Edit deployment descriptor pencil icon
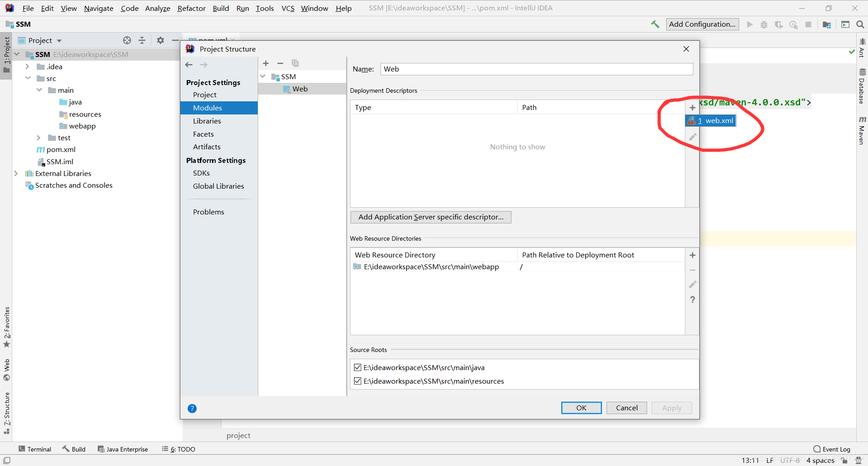Viewport: 868px width, 466px height. pos(692,137)
